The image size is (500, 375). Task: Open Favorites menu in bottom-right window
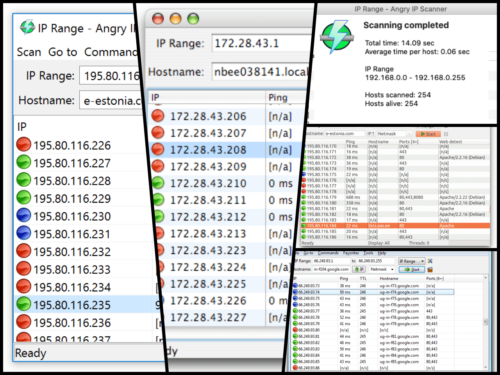351,253
